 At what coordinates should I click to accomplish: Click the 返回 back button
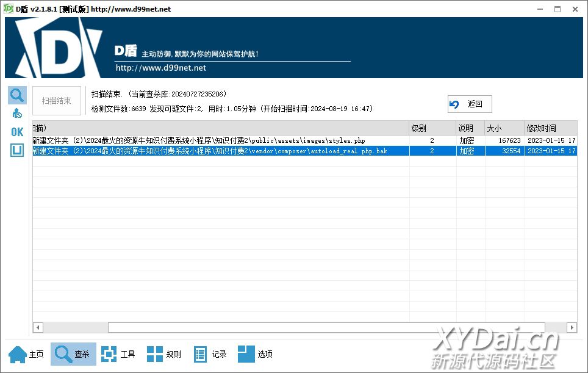(x=469, y=104)
